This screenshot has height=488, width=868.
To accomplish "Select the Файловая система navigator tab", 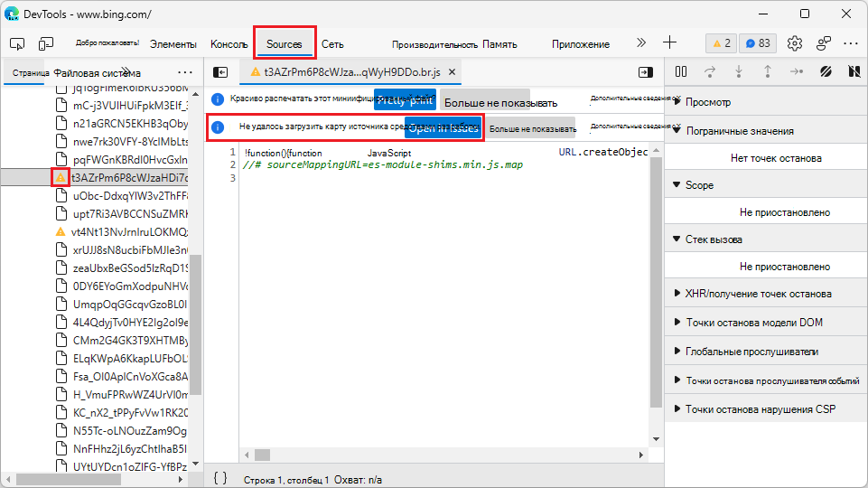I will 97,73.
